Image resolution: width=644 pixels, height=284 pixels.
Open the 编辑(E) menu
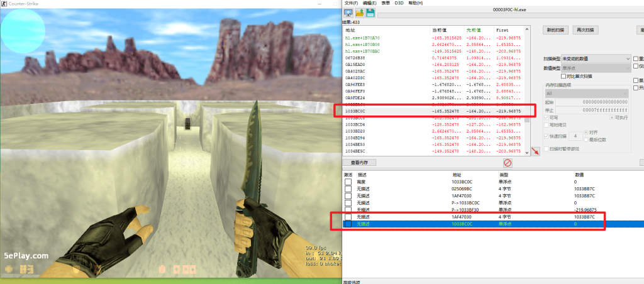(x=370, y=3)
